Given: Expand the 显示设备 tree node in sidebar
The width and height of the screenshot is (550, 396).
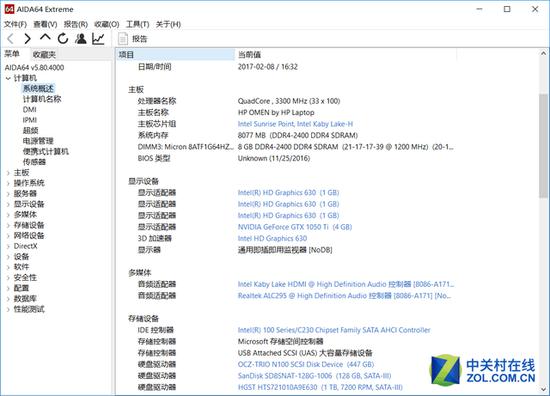Looking at the screenshot, I should [8, 204].
